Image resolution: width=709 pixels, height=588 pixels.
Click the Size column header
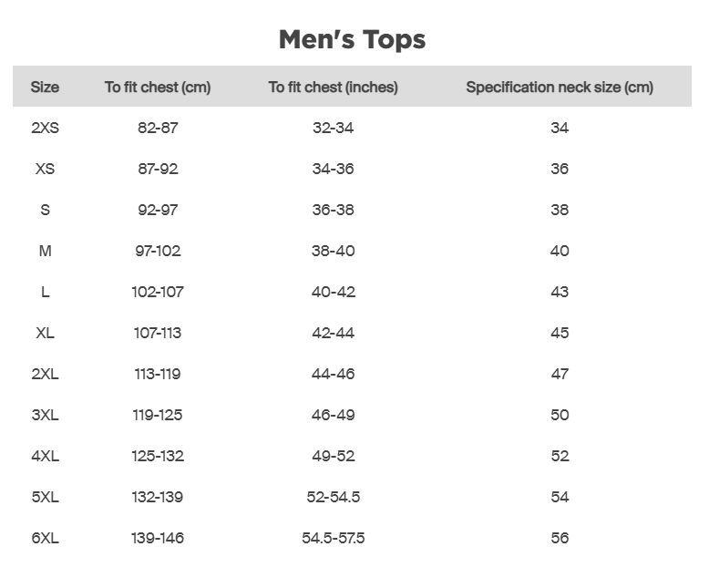[45, 88]
